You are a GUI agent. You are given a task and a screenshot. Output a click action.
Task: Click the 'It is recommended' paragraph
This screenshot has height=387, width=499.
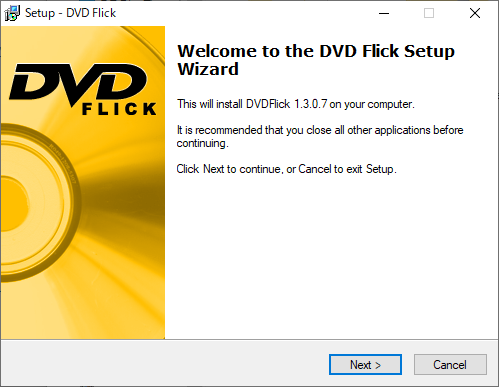[x=320, y=136]
